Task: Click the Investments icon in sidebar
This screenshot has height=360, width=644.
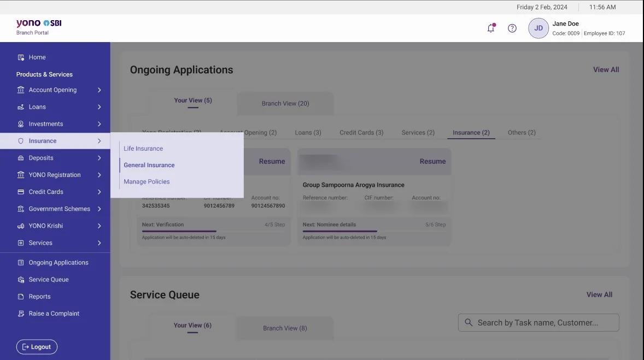Action: click(x=21, y=124)
